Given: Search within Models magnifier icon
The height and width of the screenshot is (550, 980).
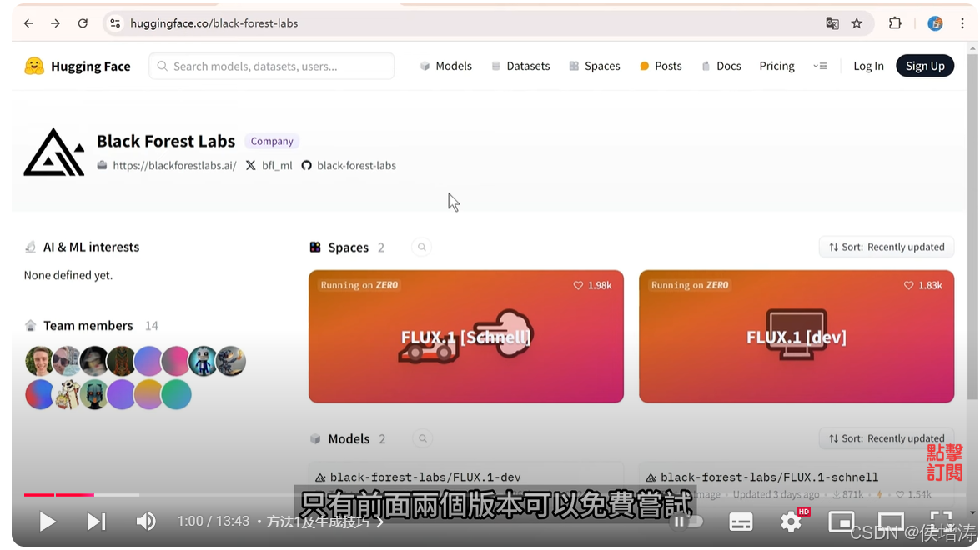Looking at the screenshot, I should point(423,439).
